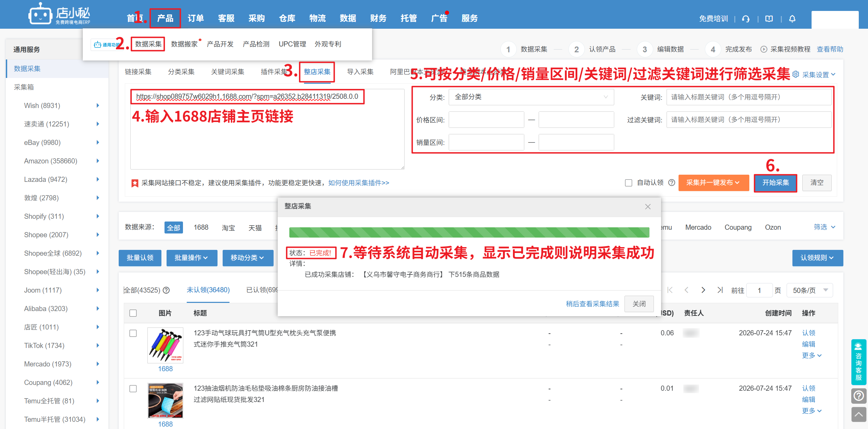The height and width of the screenshot is (429, 868).
Task: Close the 整店采集 dialog with X
Action: 648,206
